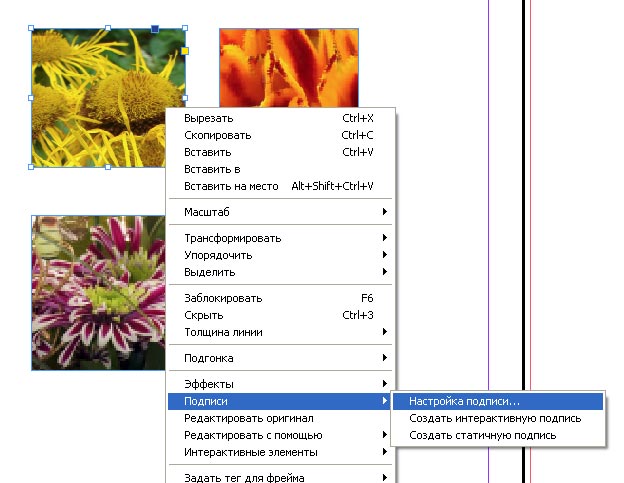Click the yellow live corners square handle
Screen dimensions: 624x483
tap(185, 51)
